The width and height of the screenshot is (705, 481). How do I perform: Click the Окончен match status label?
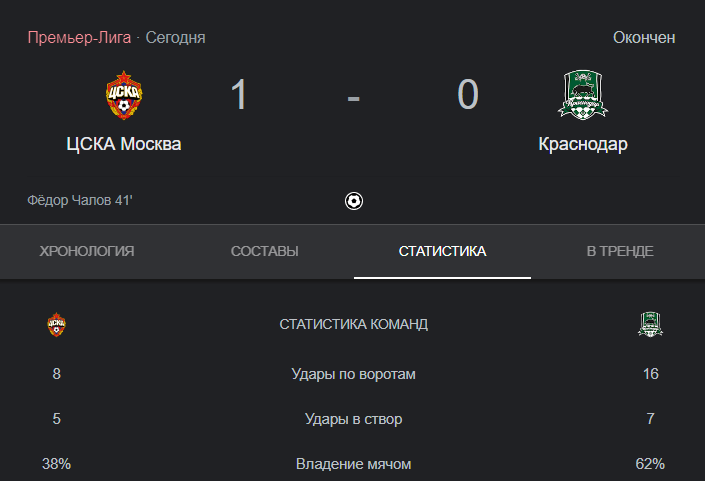point(644,37)
